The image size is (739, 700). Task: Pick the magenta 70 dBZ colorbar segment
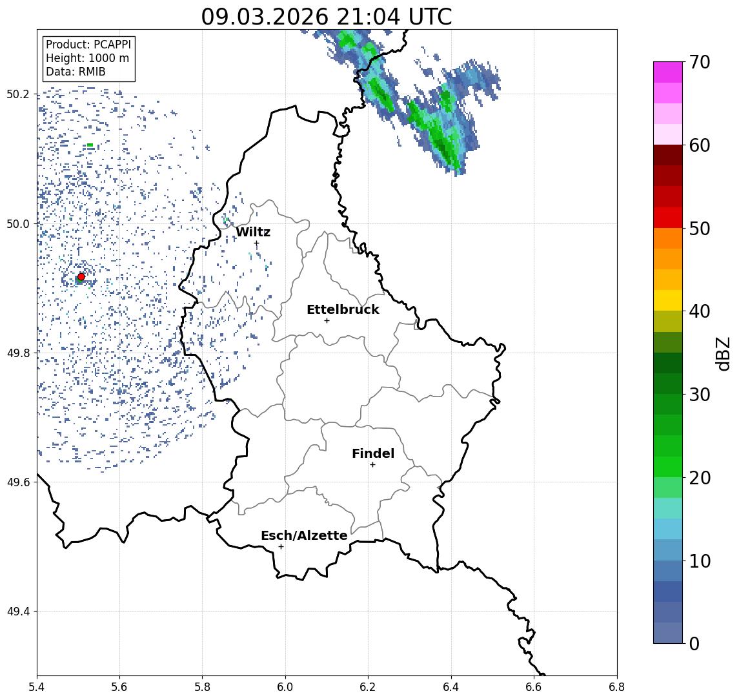pos(668,72)
